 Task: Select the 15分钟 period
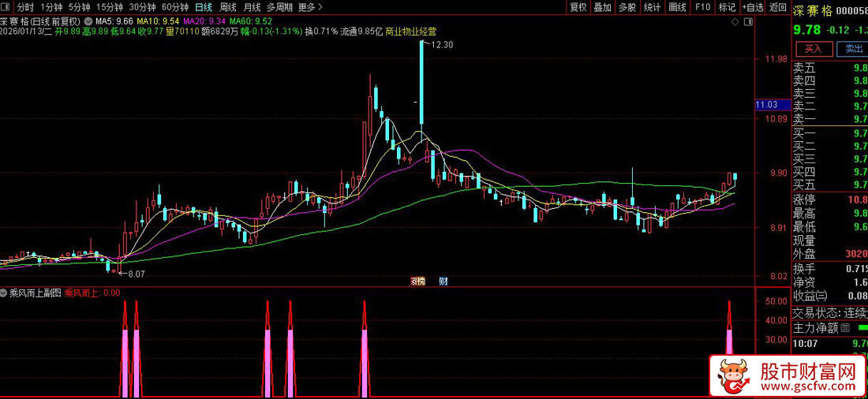tap(110, 7)
